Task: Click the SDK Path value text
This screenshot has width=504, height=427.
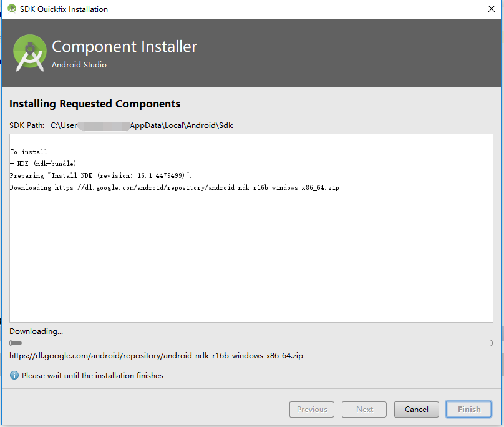Action: pos(142,125)
